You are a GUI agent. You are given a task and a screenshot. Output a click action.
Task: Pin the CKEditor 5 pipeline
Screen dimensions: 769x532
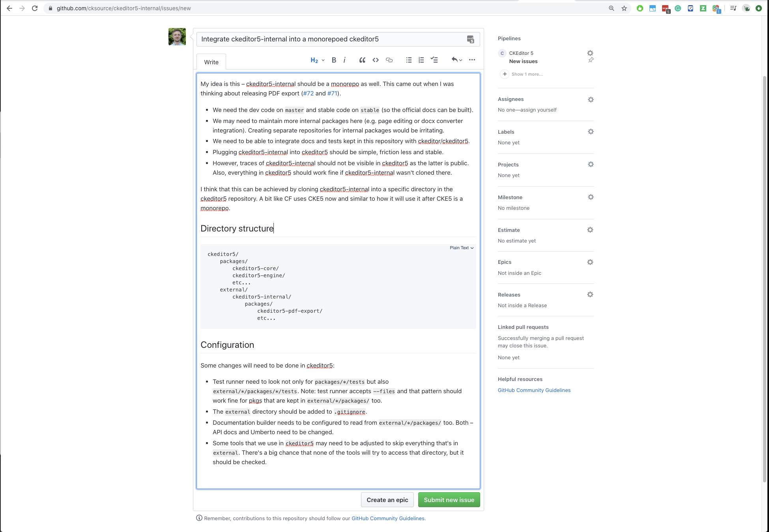pyautogui.click(x=591, y=60)
